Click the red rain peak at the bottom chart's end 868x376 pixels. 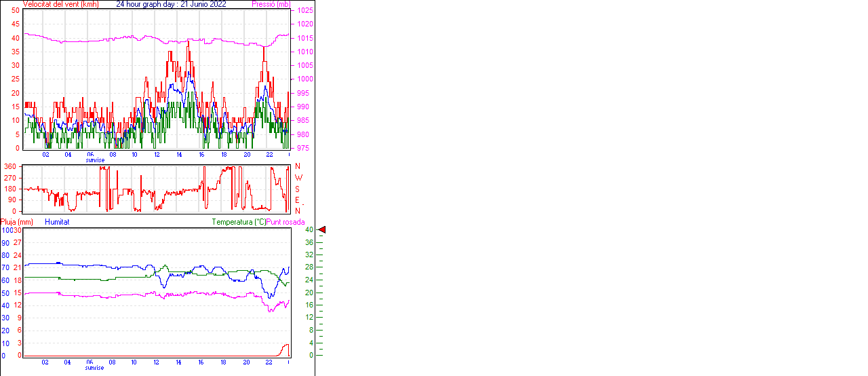point(286,346)
